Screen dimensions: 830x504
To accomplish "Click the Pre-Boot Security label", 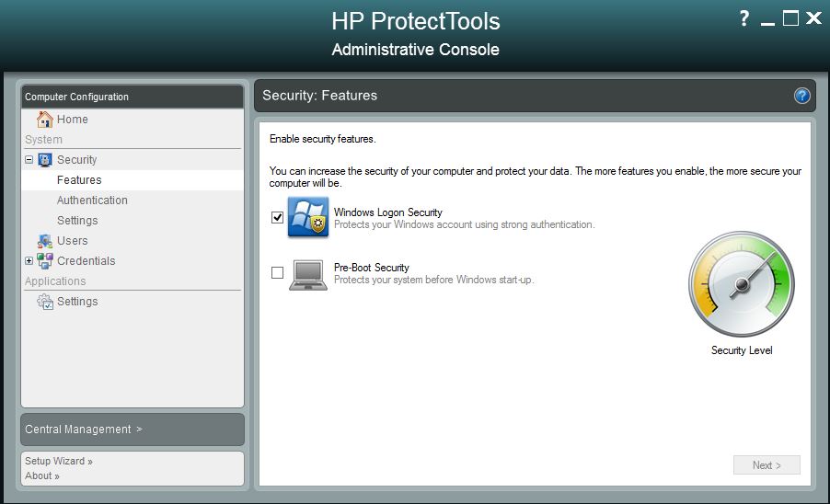I will tap(372, 268).
